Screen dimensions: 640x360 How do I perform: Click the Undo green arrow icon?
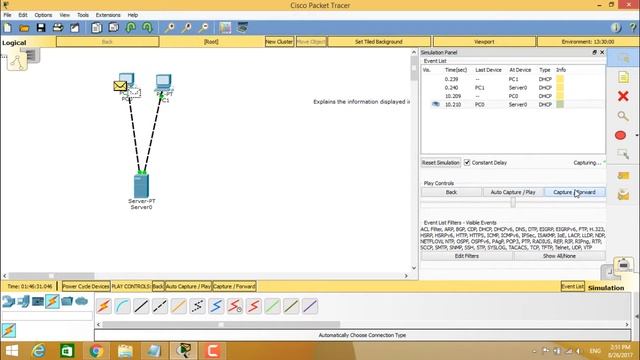point(131,28)
